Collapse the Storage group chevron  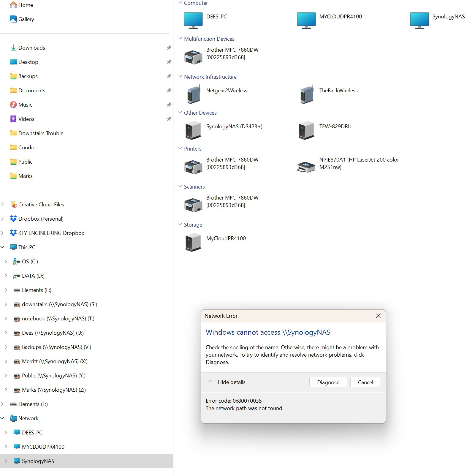coord(180,224)
